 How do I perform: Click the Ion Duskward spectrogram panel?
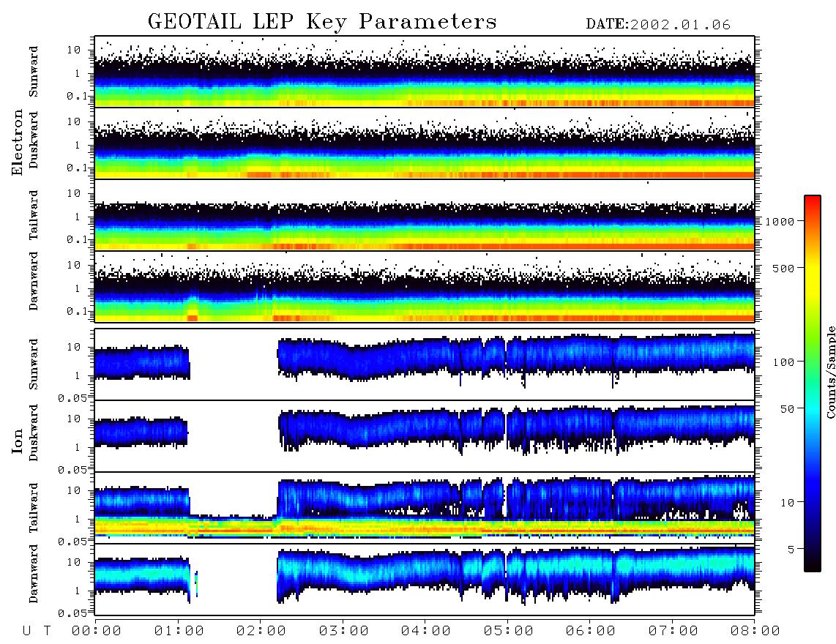425,436
